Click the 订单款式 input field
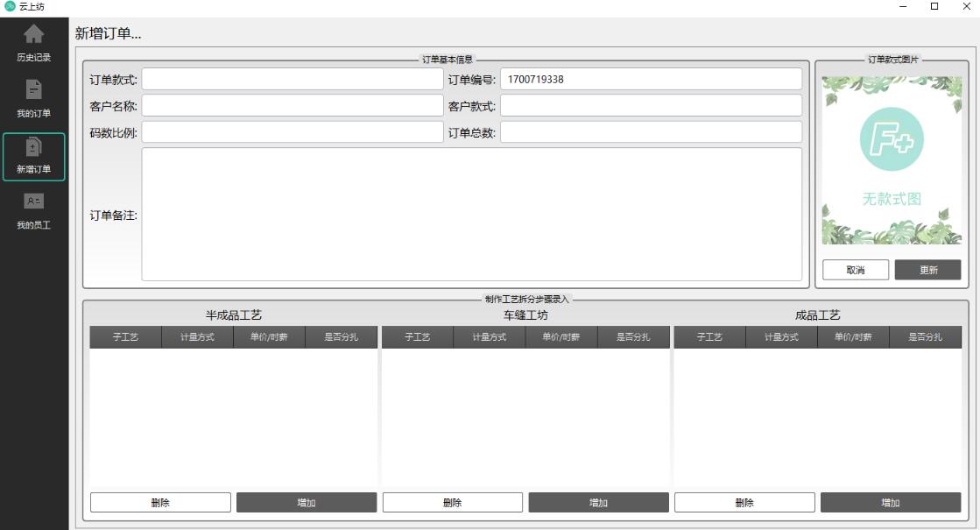Screen dimensions: 980x530 [x=293, y=80]
